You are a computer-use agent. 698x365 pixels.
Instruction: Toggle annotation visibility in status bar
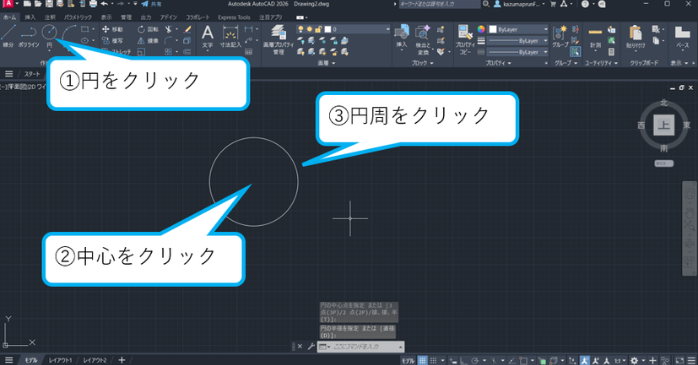click(x=584, y=360)
